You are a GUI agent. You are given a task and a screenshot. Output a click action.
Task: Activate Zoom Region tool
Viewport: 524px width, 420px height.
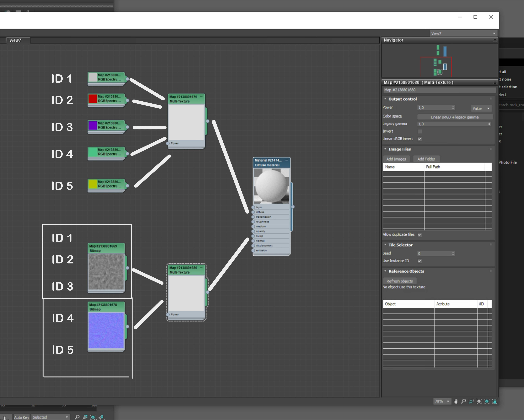click(x=471, y=401)
